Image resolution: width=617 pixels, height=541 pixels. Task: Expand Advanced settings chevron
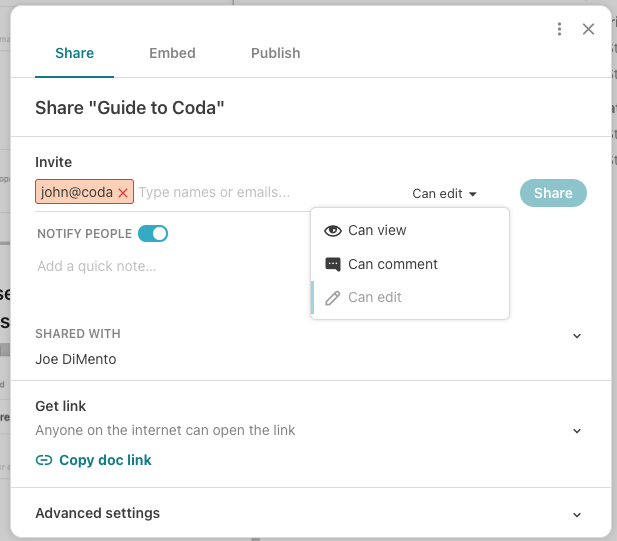[576, 515]
